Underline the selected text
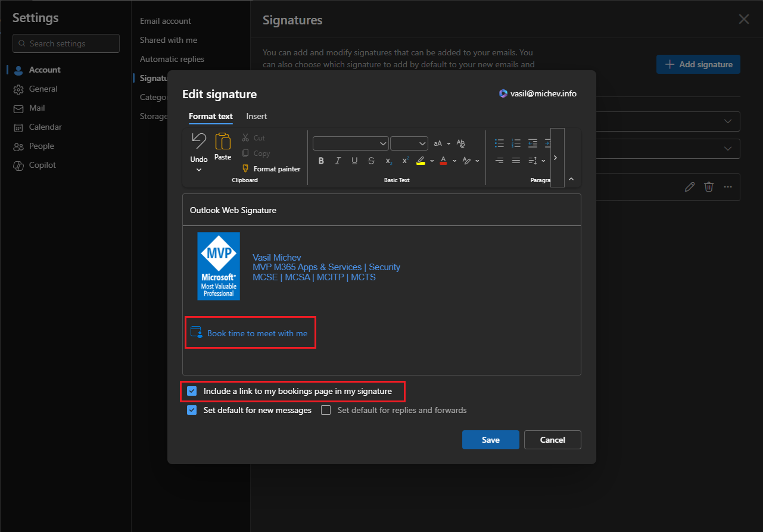Screen dimensions: 763x532 click(354, 161)
